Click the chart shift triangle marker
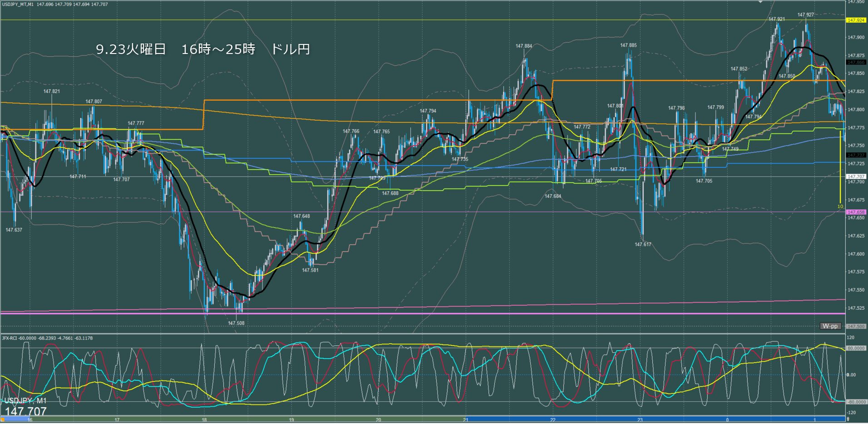The height and width of the screenshot is (424, 868). pos(760,2)
